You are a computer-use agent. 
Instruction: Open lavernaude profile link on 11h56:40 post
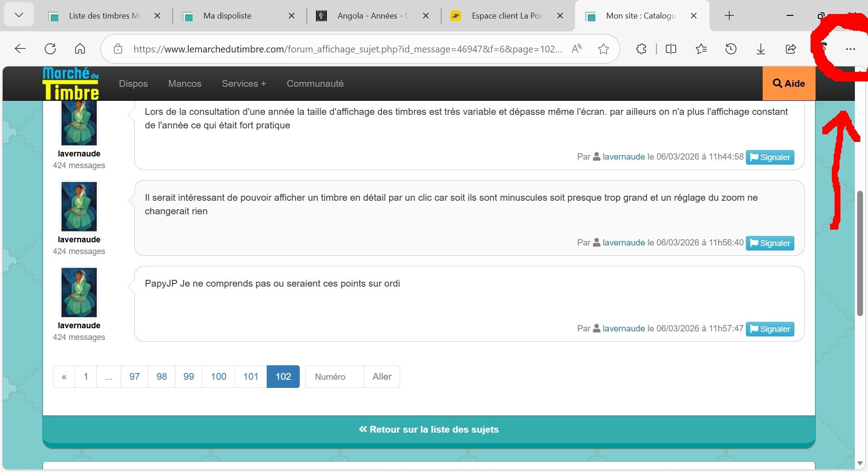pyautogui.click(x=623, y=243)
